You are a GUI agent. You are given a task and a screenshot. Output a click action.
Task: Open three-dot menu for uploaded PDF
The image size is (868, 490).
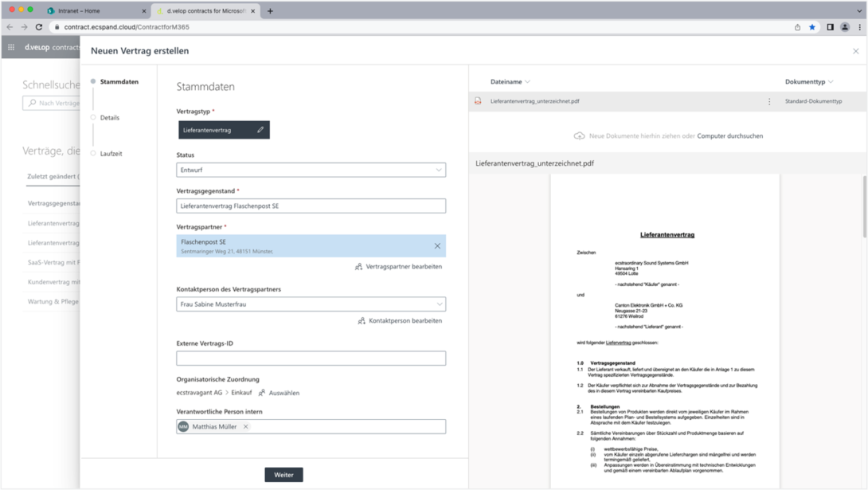(x=769, y=101)
